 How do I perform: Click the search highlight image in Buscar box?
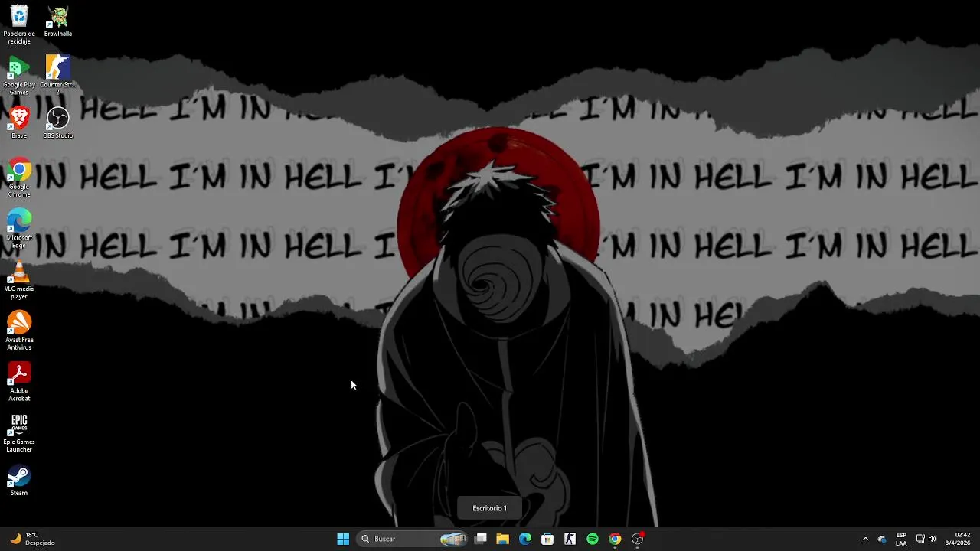pyautogui.click(x=453, y=539)
